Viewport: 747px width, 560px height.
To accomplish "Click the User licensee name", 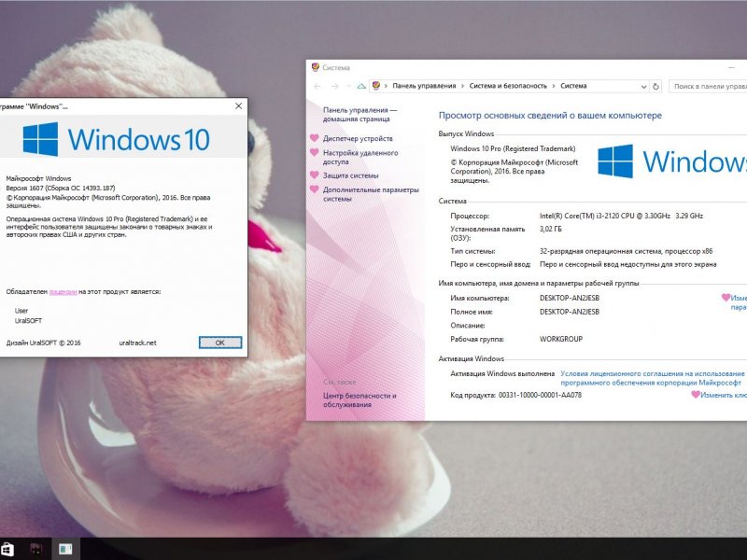I will point(21,311).
